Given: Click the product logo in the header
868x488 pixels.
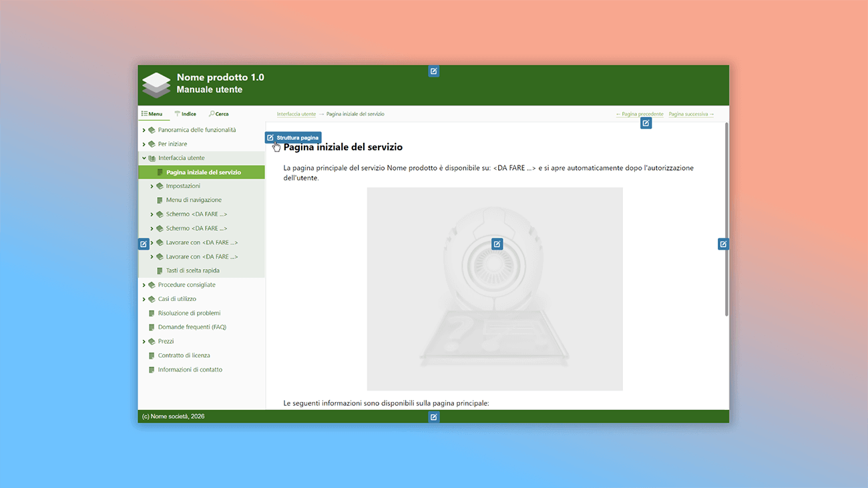Looking at the screenshot, I should (x=156, y=84).
